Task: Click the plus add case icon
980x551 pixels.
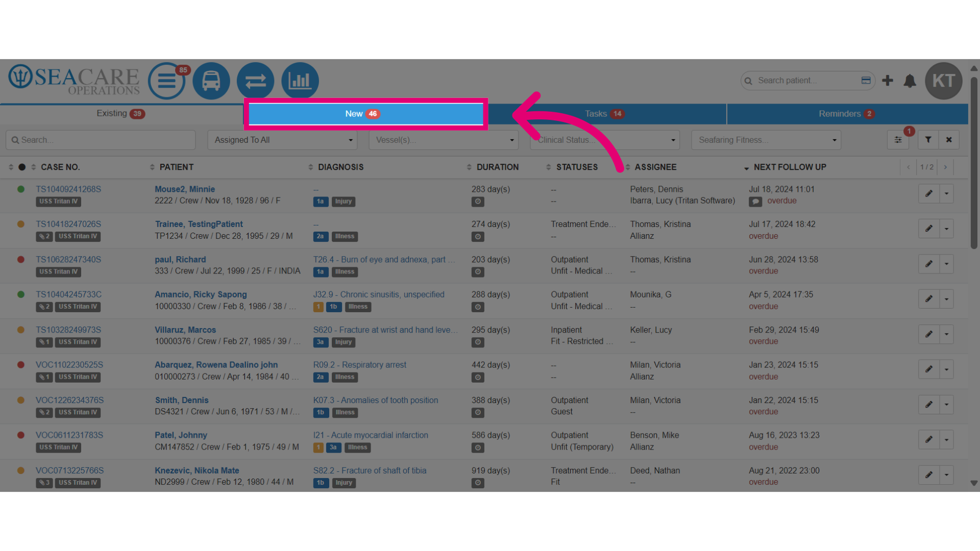Action: pyautogui.click(x=888, y=81)
